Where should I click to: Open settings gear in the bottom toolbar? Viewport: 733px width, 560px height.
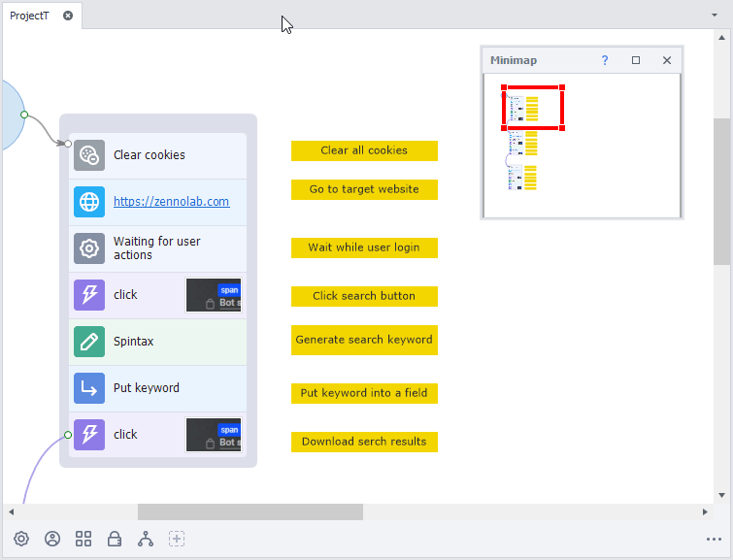21,539
